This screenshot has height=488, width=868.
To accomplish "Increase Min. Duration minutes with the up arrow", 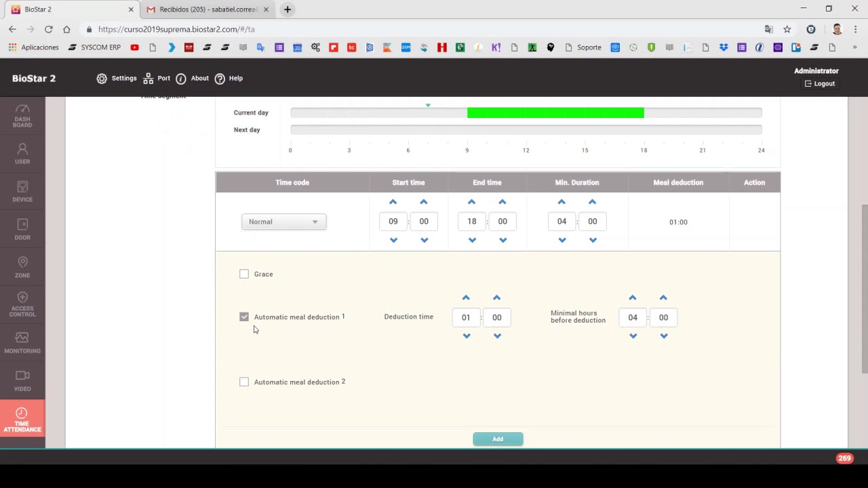I will pos(592,202).
